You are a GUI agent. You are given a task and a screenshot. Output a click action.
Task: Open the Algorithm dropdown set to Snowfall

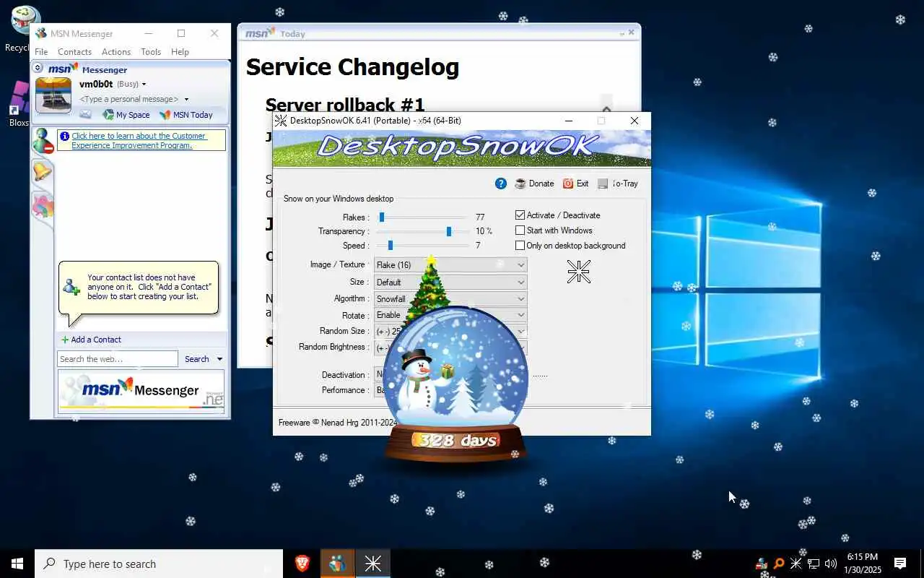pyautogui.click(x=450, y=298)
